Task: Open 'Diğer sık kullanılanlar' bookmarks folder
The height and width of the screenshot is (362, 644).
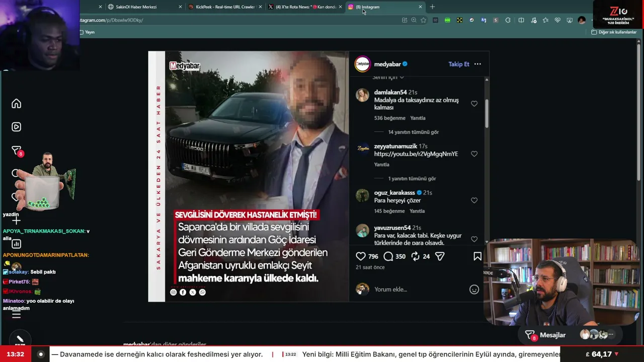Action: (614, 32)
